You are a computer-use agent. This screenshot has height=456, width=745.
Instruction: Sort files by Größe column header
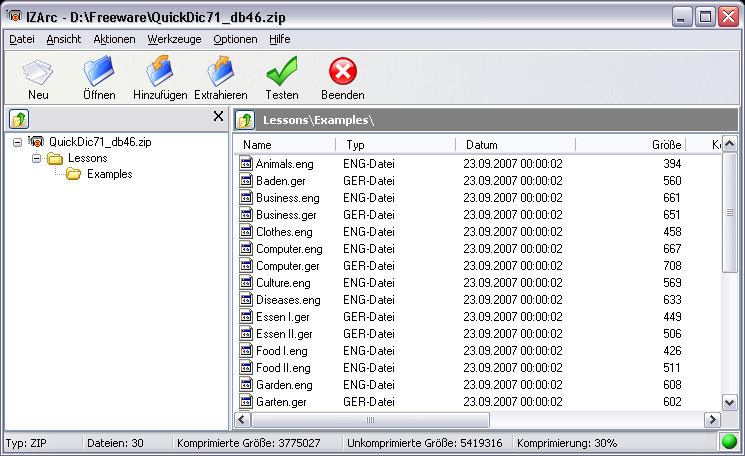630,145
